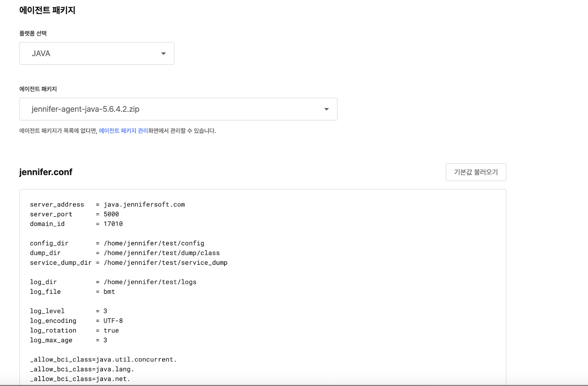Click the _allow_bci_class=java.net. line

click(x=80, y=379)
